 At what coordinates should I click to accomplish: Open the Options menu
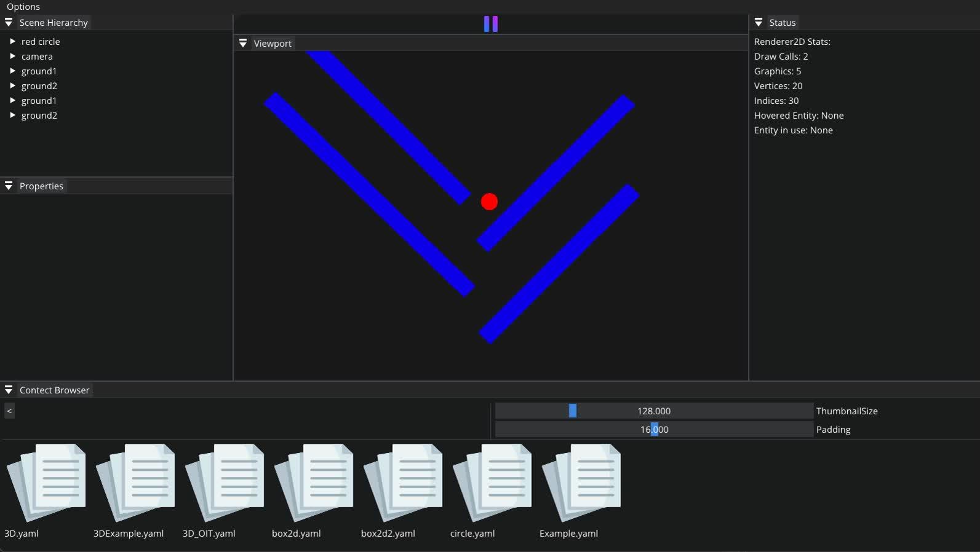click(x=23, y=7)
